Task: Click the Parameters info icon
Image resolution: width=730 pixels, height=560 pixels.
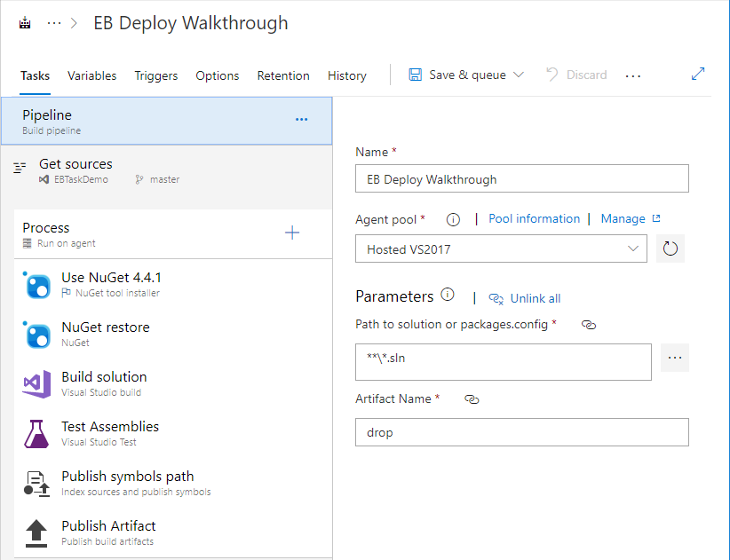Action: 448,296
